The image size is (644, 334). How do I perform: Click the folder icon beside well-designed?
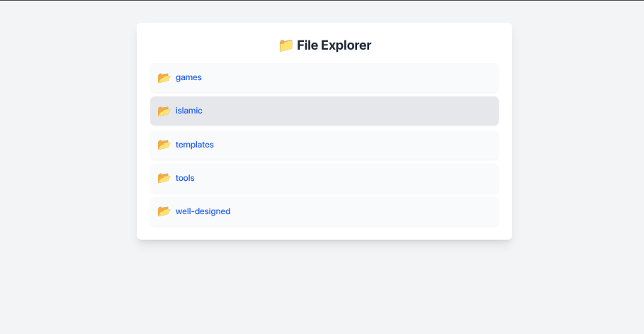[164, 211]
